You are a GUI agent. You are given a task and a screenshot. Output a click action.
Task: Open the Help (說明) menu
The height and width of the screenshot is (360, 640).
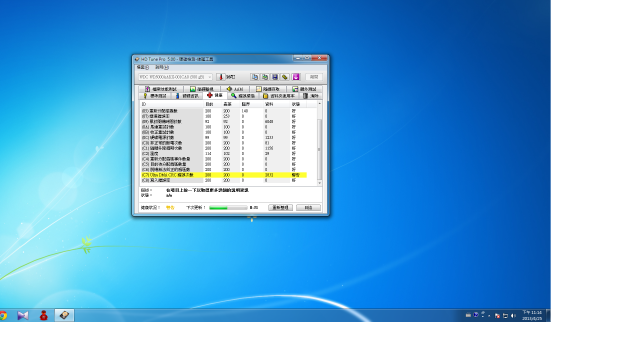click(162, 67)
